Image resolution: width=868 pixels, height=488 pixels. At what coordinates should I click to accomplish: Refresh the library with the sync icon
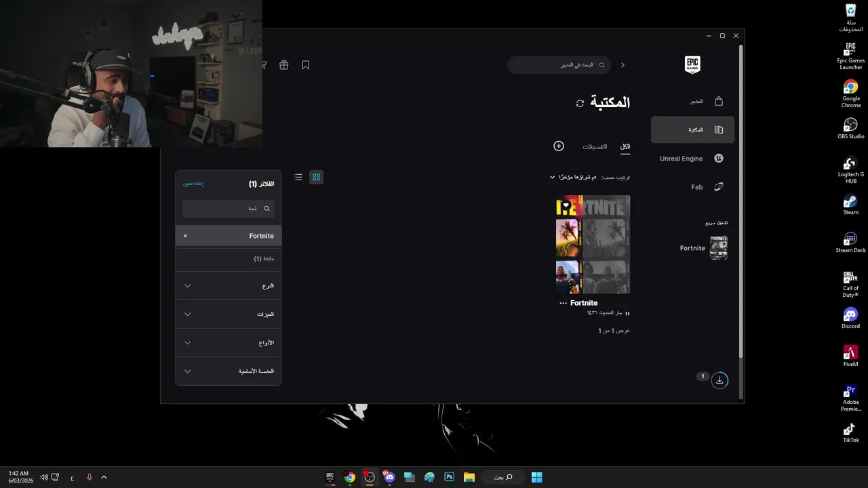click(x=580, y=103)
